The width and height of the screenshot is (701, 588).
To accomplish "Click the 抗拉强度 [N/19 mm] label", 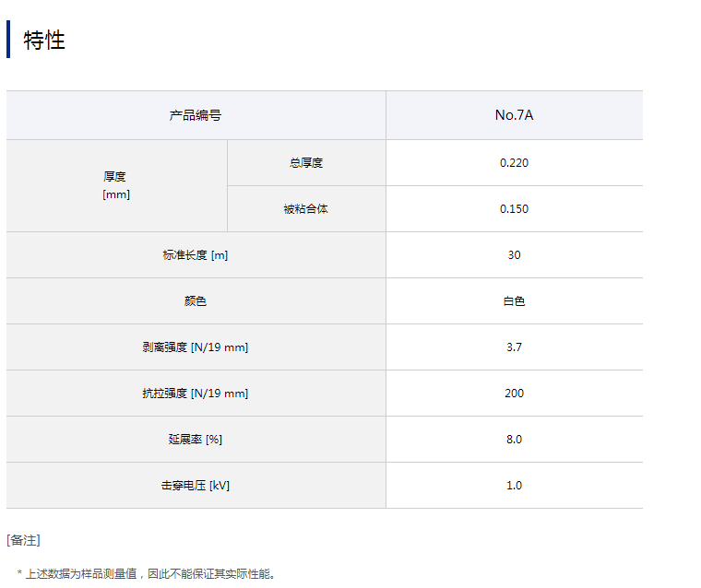I will coord(196,394).
